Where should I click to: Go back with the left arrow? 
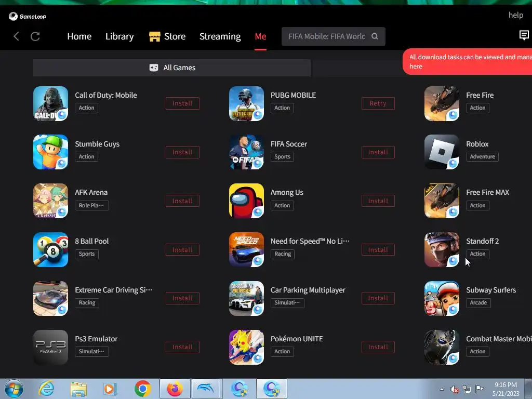tap(16, 36)
